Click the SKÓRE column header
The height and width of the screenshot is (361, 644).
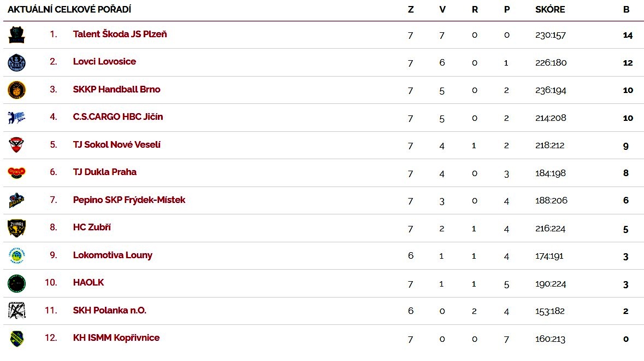[550, 9]
